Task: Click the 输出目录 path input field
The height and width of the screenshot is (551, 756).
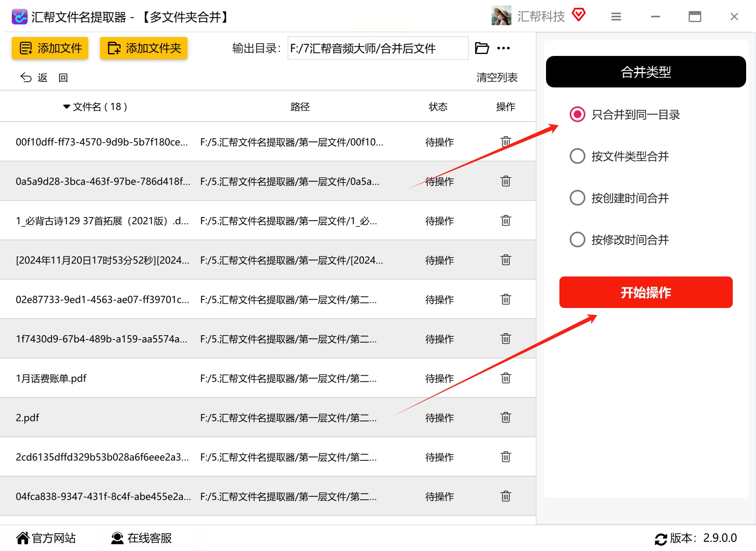Action: coord(378,48)
